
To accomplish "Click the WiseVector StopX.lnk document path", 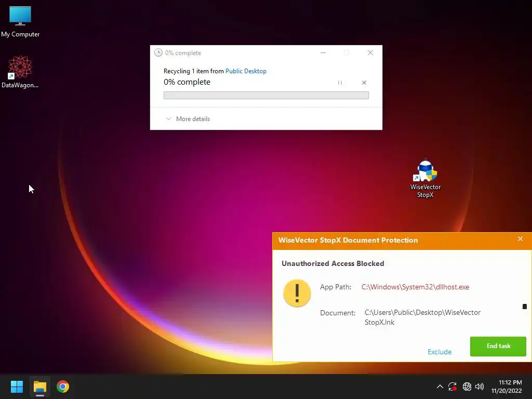I will pyautogui.click(x=422, y=317).
